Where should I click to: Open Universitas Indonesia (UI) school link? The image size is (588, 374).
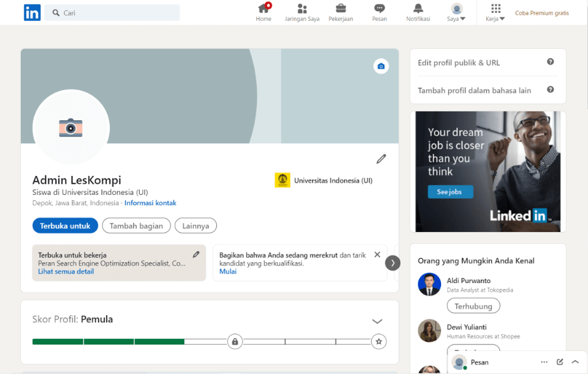(x=333, y=180)
